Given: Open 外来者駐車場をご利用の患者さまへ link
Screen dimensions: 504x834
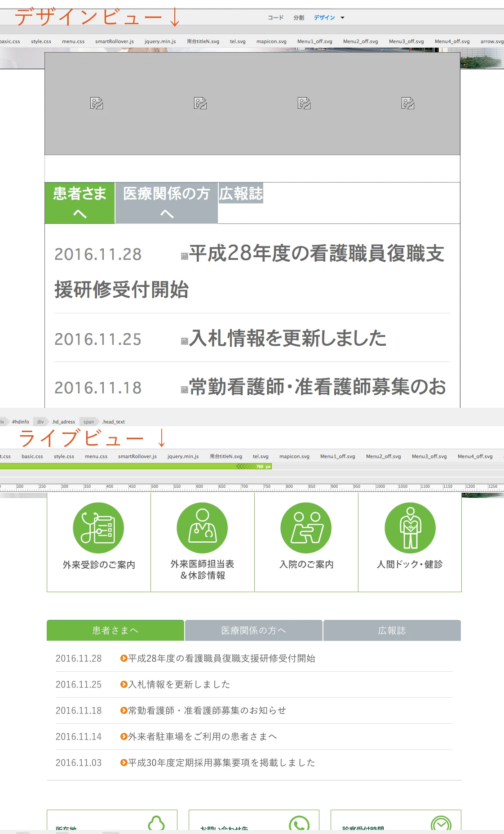Looking at the screenshot, I should (203, 736).
